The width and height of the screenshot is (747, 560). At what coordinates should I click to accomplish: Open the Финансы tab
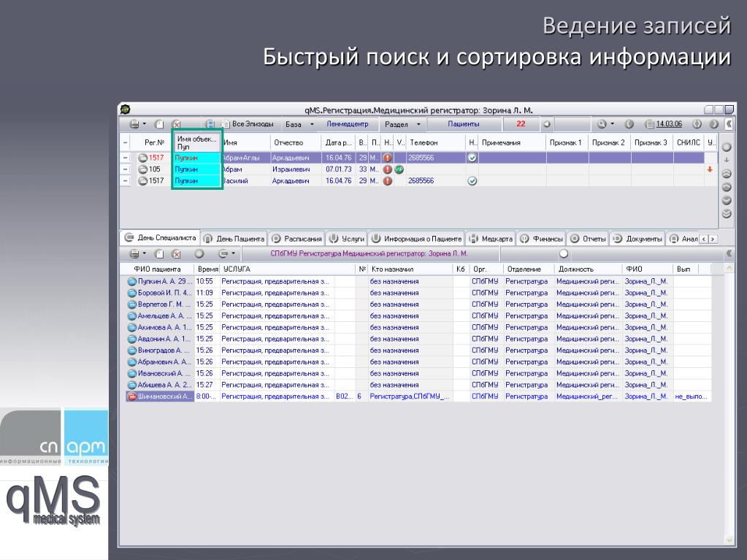pos(541,239)
